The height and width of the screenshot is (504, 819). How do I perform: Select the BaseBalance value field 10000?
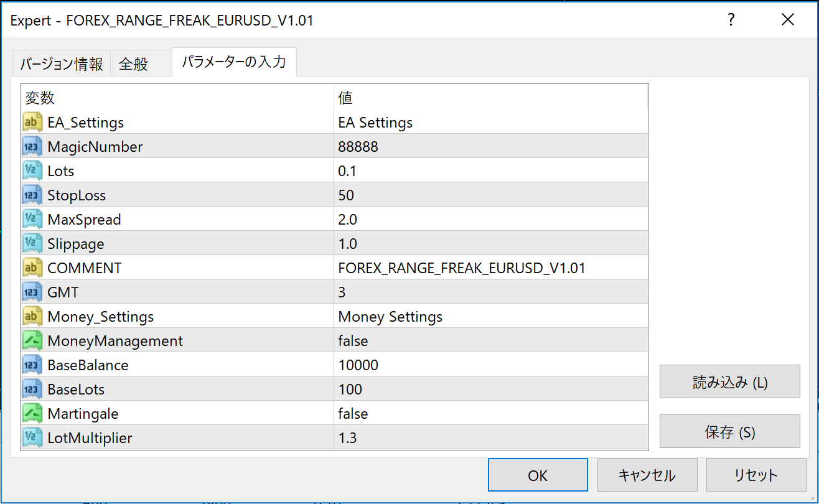coord(490,365)
